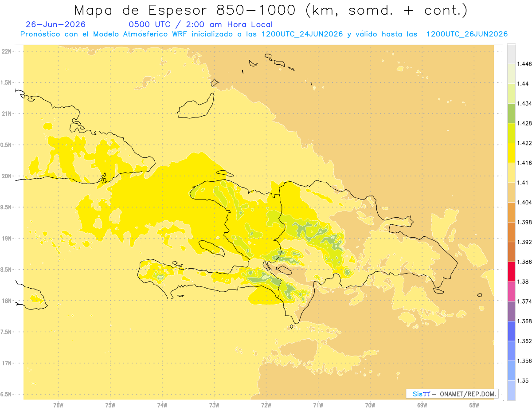This screenshot has height=411, width=532.
Task: Click the "76W" longitude axis label
Action: click(58, 405)
